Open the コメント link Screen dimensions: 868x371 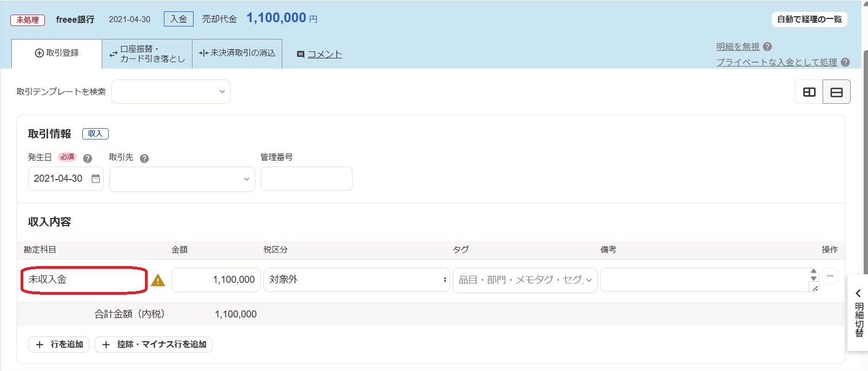point(324,54)
